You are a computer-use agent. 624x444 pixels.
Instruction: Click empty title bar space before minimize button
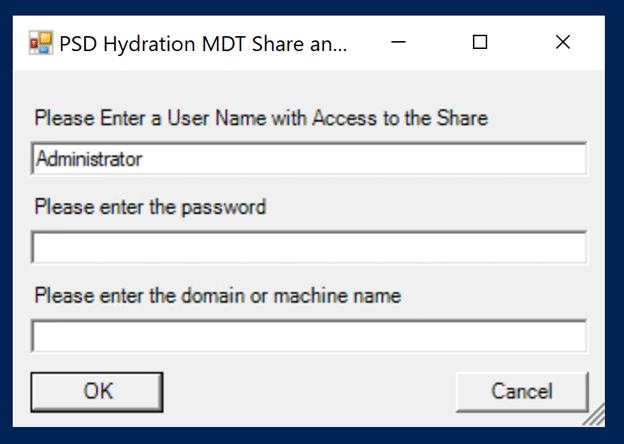tap(362, 43)
